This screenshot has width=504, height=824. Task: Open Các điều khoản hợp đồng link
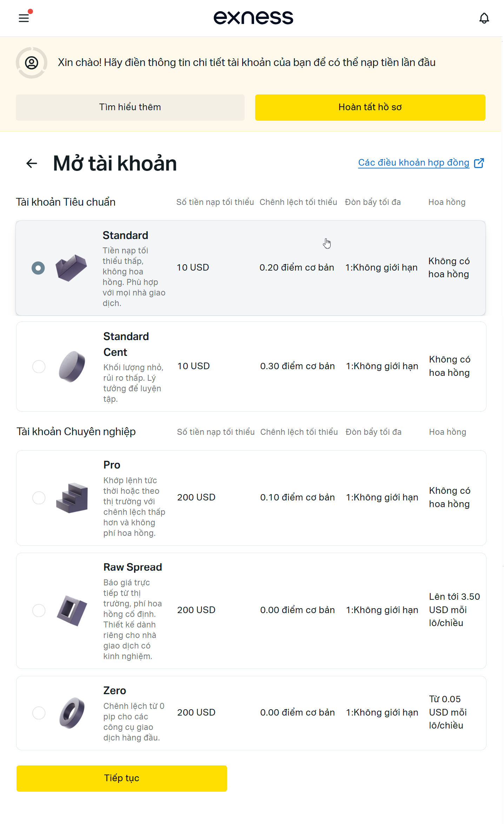click(x=413, y=163)
